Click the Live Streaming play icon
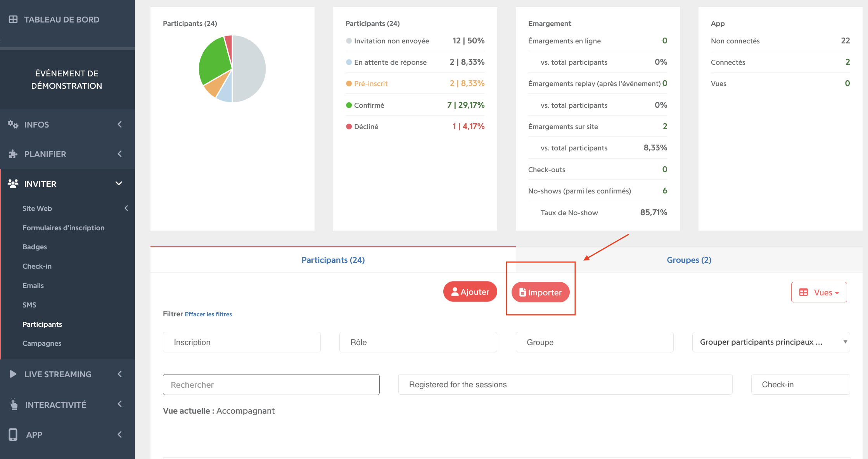The width and height of the screenshot is (868, 459). pyautogui.click(x=13, y=374)
